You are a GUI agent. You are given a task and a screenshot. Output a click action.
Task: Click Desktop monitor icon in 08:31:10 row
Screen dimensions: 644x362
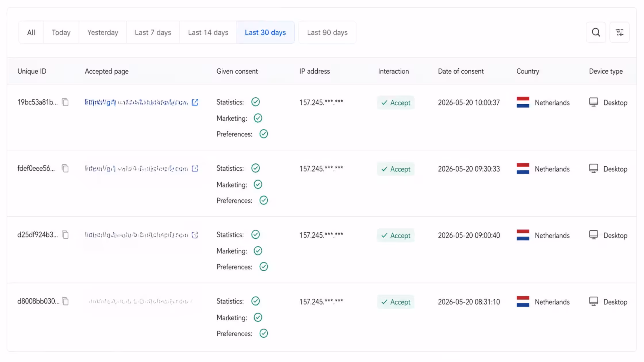click(x=593, y=301)
